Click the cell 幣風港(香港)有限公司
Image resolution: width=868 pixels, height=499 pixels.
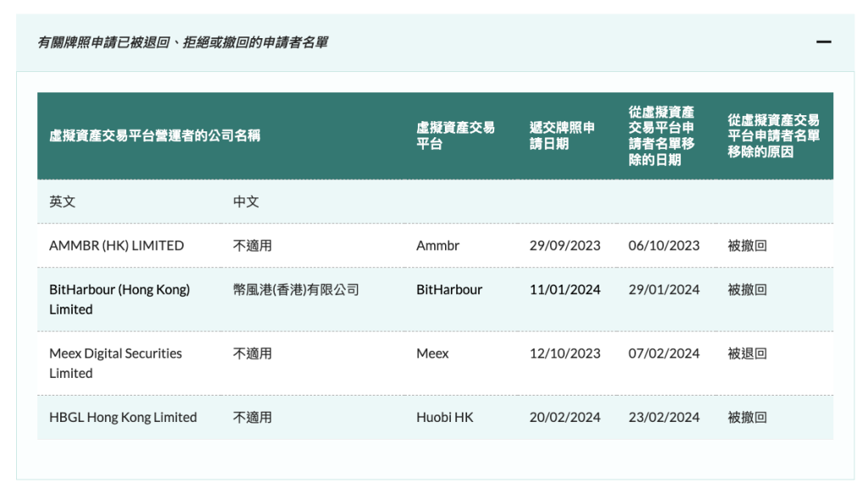point(296,290)
